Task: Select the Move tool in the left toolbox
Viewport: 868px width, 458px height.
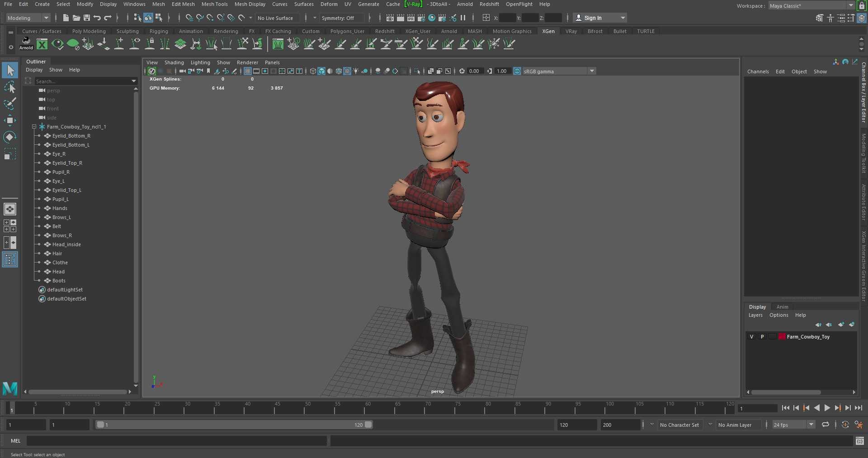Action: coord(9,120)
